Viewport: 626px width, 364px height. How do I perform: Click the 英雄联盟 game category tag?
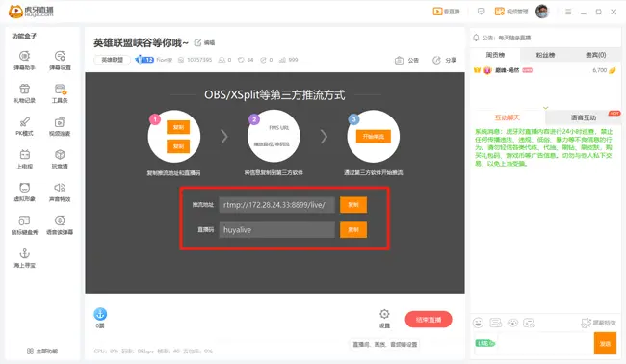pos(112,60)
